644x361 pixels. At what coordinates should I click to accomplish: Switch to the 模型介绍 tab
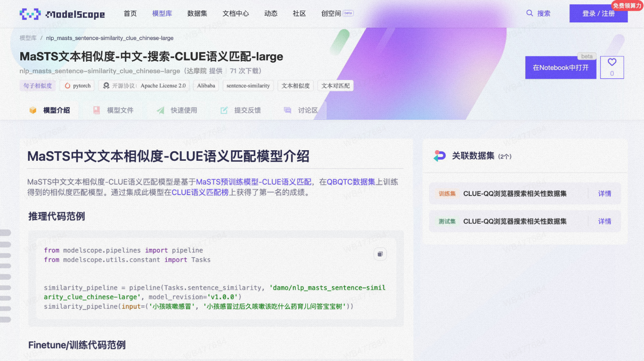tap(50, 110)
